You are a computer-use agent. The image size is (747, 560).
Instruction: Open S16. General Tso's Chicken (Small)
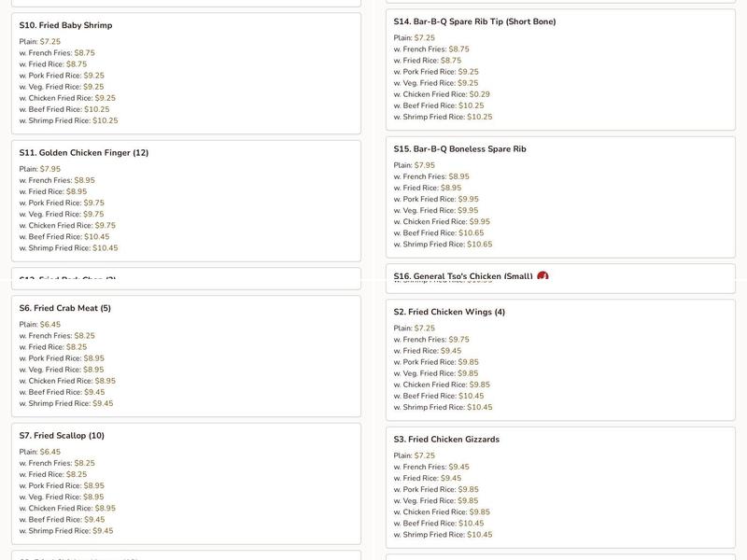tap(560, 278)
